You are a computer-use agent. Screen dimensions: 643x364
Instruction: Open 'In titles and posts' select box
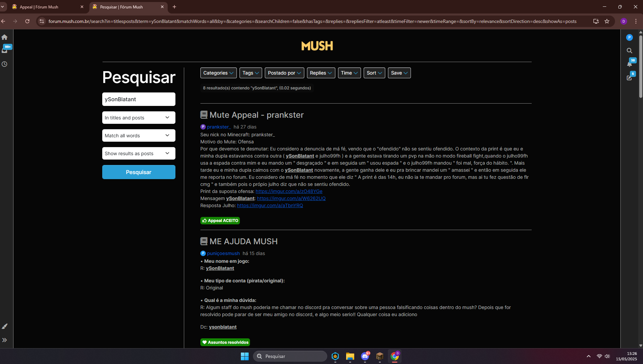(x=139, y=118)
